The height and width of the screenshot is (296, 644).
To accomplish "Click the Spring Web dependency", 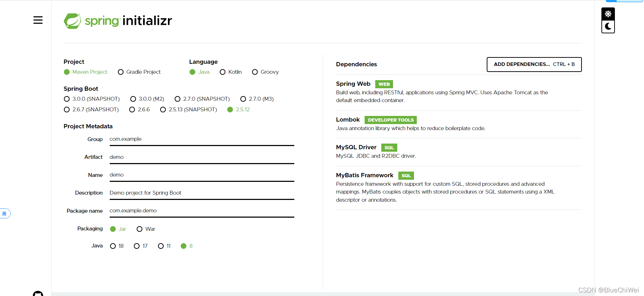I will [459, 92].
